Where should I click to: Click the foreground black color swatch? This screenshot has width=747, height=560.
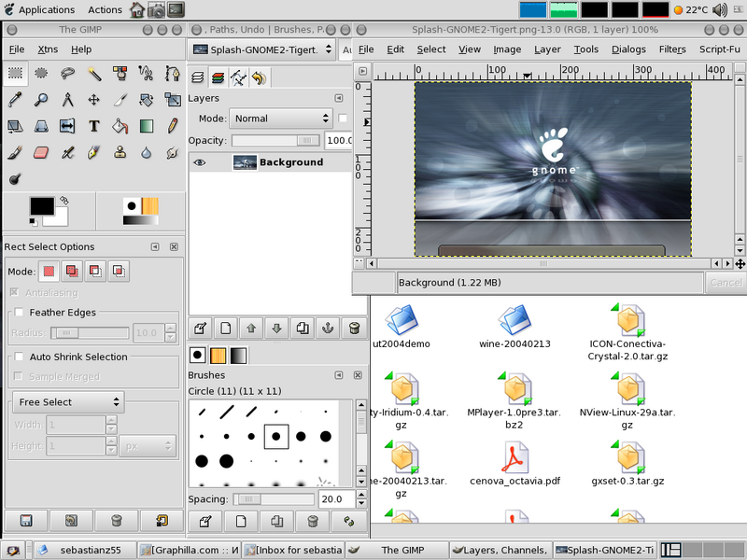tap(41, 206)
